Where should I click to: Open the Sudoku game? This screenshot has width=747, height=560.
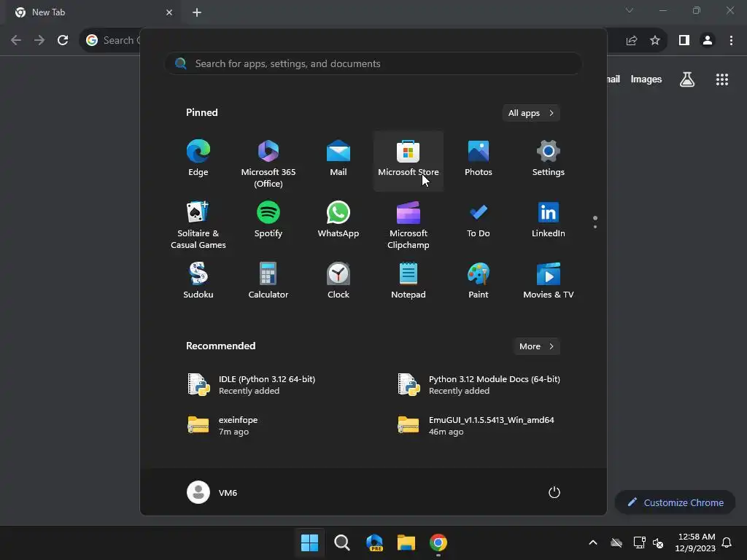[198, 281]
